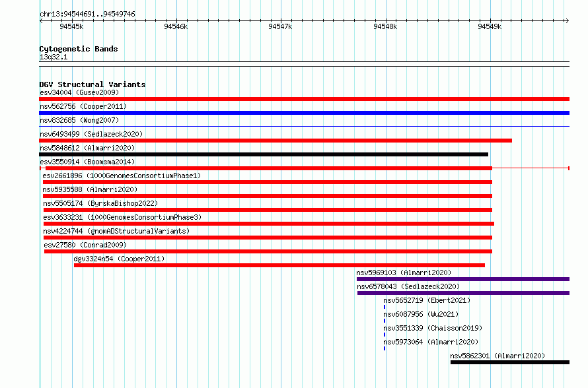Click the purple nsv5969103 variant bar

coord(463,279)
